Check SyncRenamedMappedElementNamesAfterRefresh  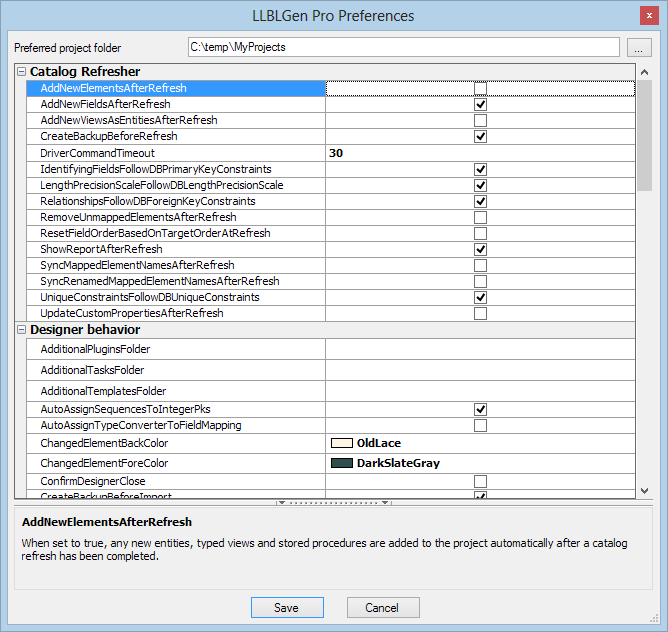[x=480, y=281]
